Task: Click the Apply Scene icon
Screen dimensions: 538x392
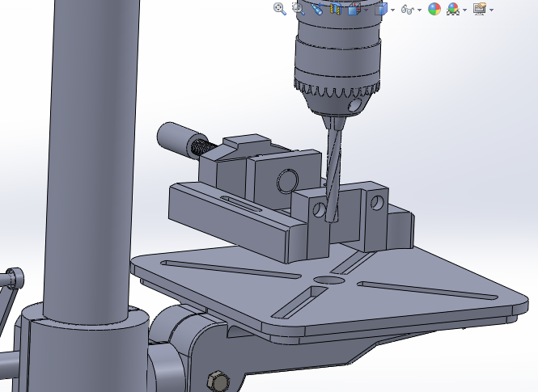Action: click(x=453, y=9)
